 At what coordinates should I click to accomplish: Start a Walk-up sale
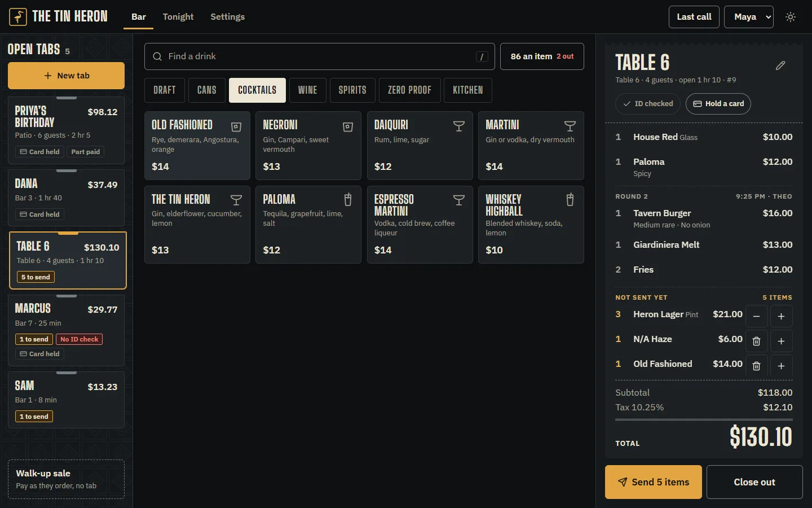click(67, 479)
